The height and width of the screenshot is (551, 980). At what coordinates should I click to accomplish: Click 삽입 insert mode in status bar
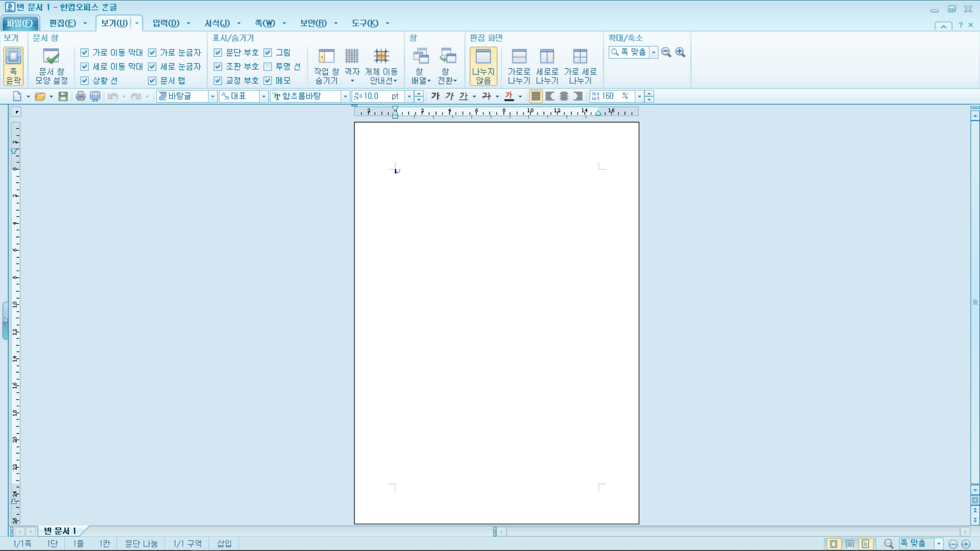pos(225,544)
